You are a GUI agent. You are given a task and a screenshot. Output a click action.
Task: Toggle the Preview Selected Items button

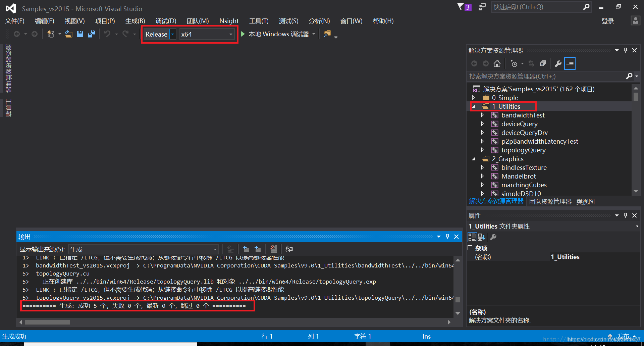(570, 63)
